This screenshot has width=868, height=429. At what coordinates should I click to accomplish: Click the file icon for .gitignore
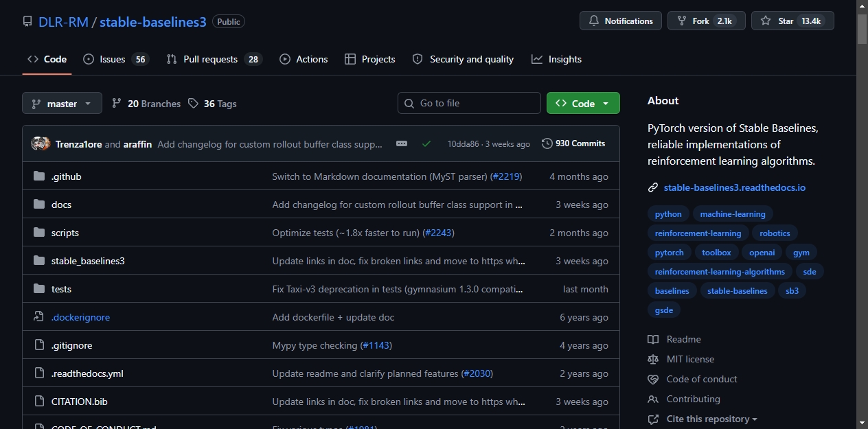pos(39,345)
